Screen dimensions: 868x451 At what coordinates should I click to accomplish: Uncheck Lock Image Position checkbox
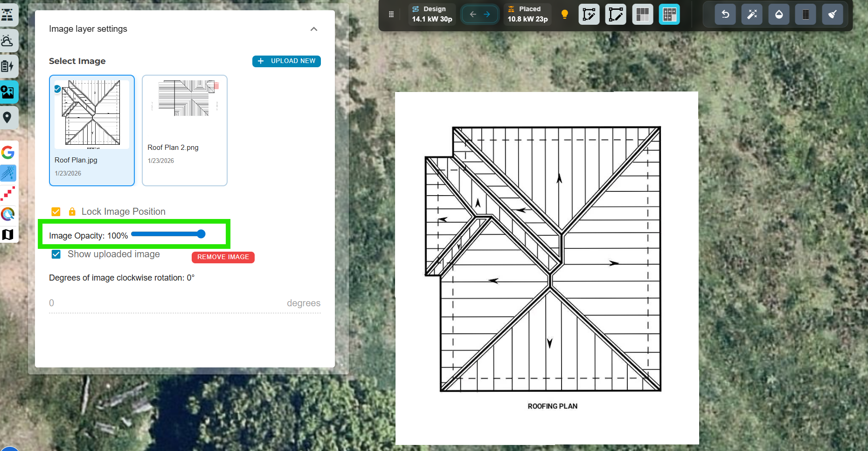click(x=56, y=211)
